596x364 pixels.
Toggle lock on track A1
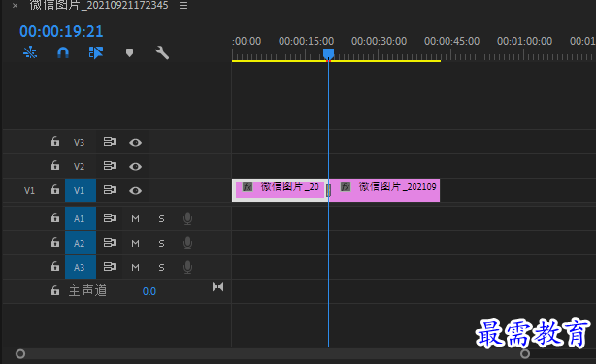55,217
